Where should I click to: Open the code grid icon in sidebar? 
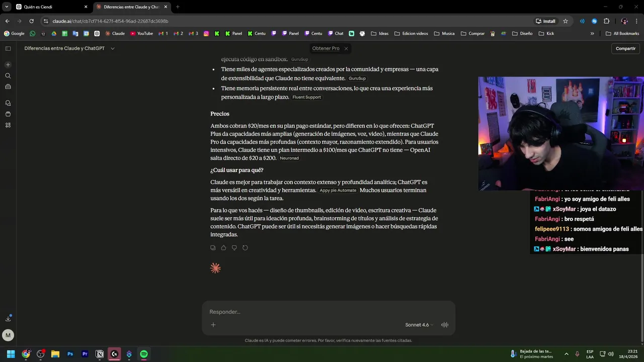tap(8, 125)
